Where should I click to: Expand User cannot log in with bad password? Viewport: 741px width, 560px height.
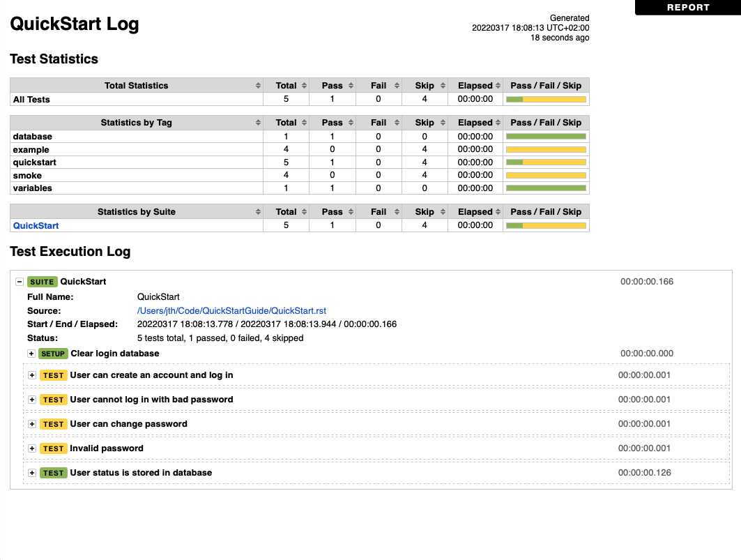31,399
